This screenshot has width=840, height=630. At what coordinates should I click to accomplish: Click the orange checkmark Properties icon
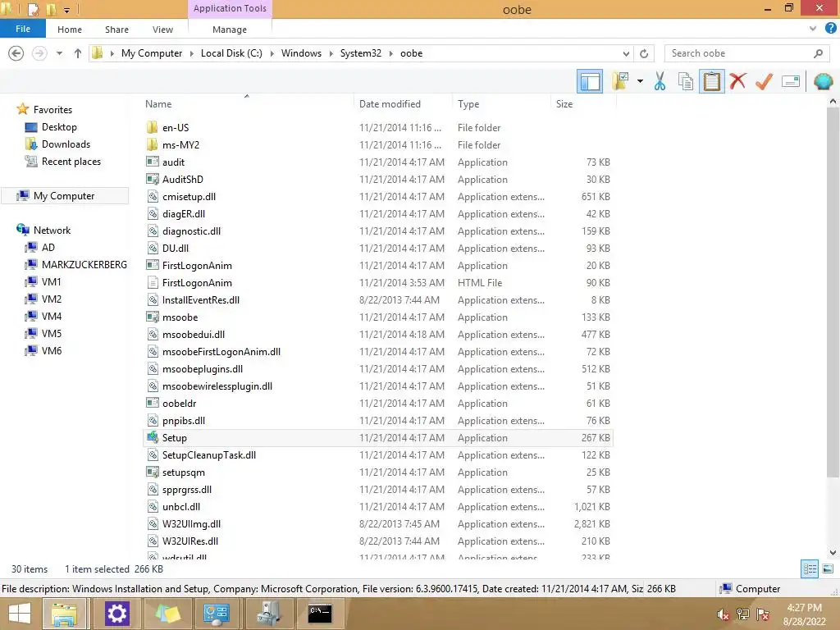[765, 81]
